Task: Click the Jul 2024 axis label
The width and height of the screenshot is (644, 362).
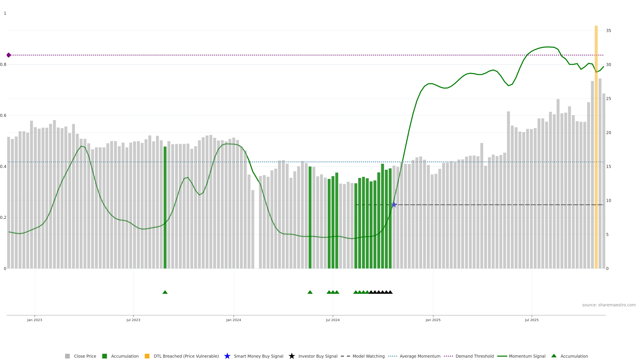Action: 333,320
